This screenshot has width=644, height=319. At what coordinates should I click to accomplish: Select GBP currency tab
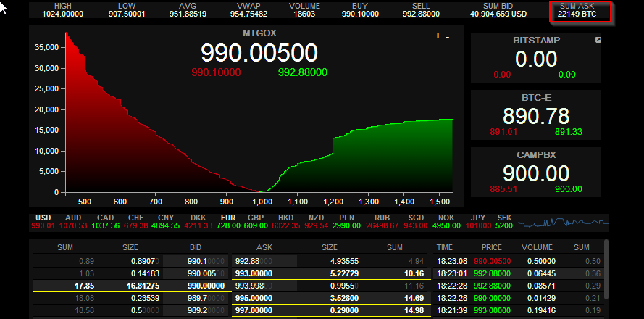pos(256,222)
